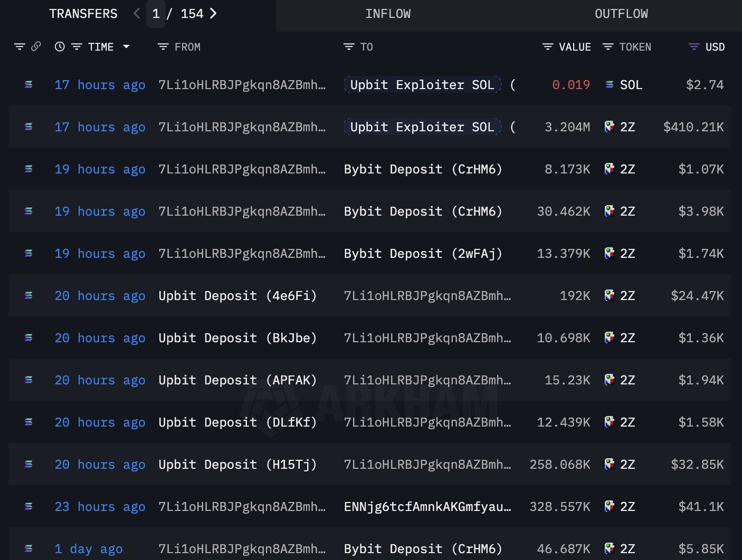This screenshot has height=560, width=742.
Task: Click the clock icon next to the TIME column
Action: point(59,46)
